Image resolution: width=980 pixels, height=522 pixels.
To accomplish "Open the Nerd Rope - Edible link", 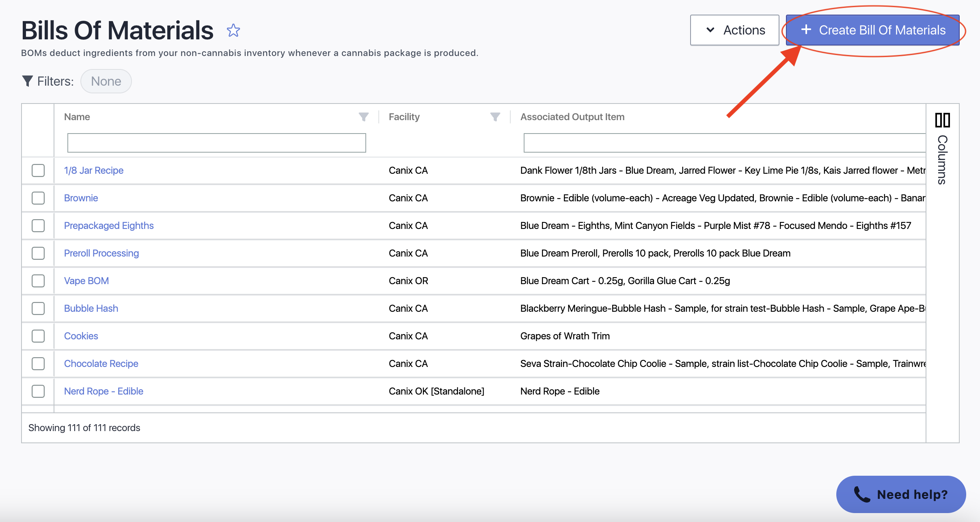I will [x=104, y=391].
